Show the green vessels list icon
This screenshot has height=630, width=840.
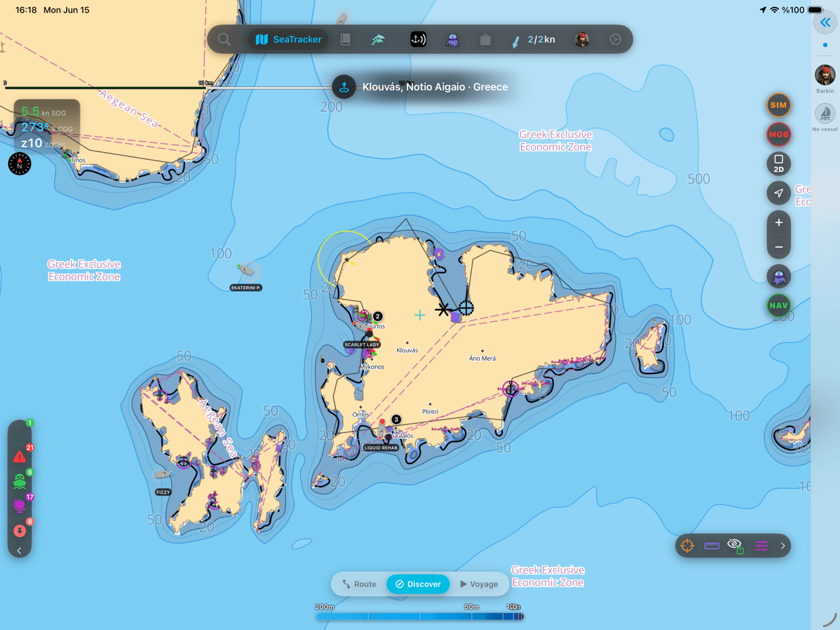[x=19, y=481]
